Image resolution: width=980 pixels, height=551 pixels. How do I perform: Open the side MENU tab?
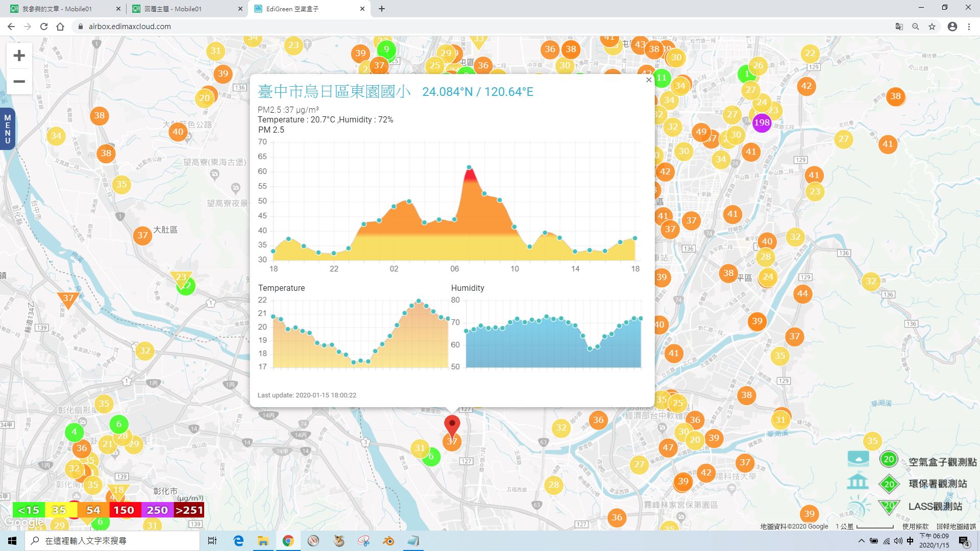tap(7, 129)
